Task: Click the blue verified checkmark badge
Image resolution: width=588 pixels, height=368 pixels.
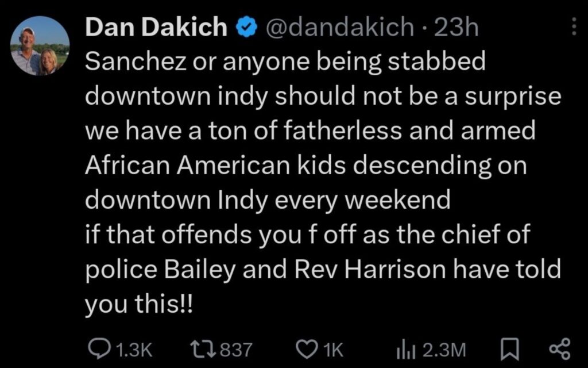Action: 247,26
